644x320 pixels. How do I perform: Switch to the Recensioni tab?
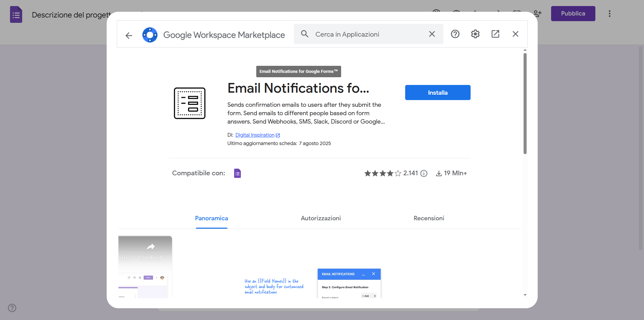coord(429,218)
